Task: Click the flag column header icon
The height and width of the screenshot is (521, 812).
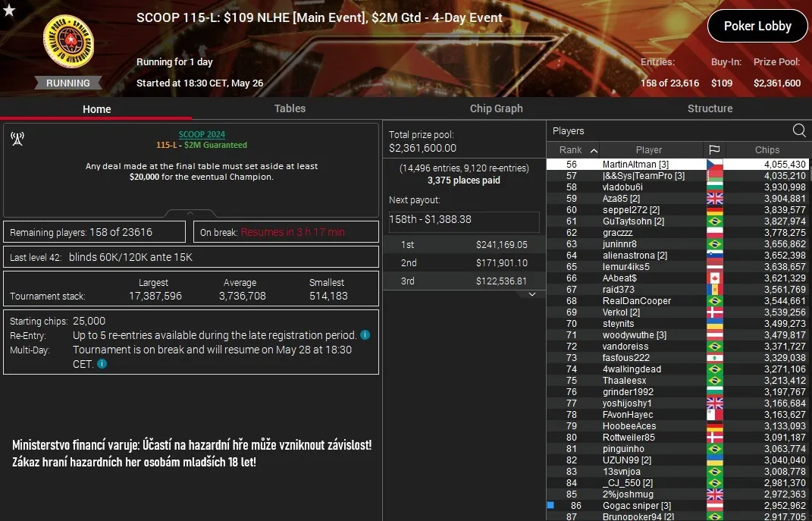Action: point(715,149)
